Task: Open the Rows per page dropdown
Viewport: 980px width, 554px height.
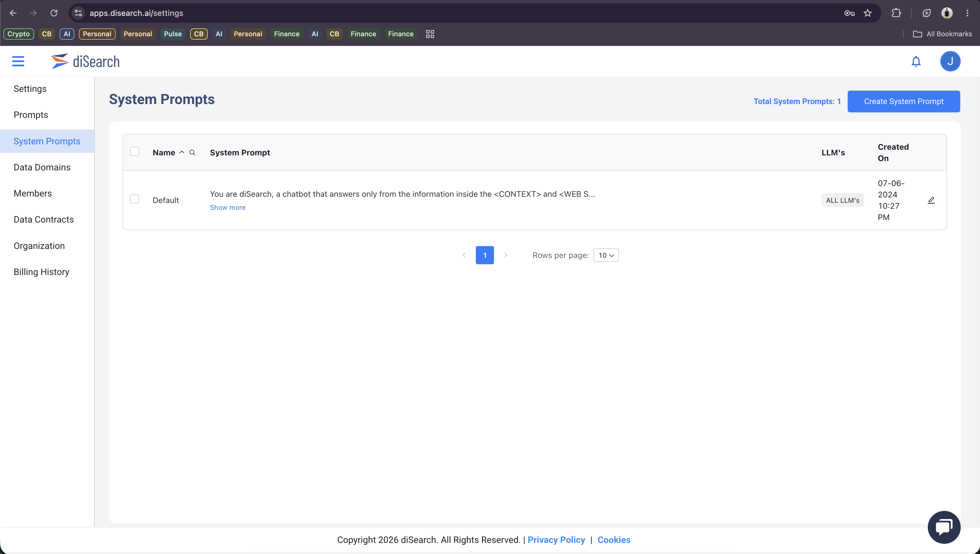Action: [x=606, y=255]
